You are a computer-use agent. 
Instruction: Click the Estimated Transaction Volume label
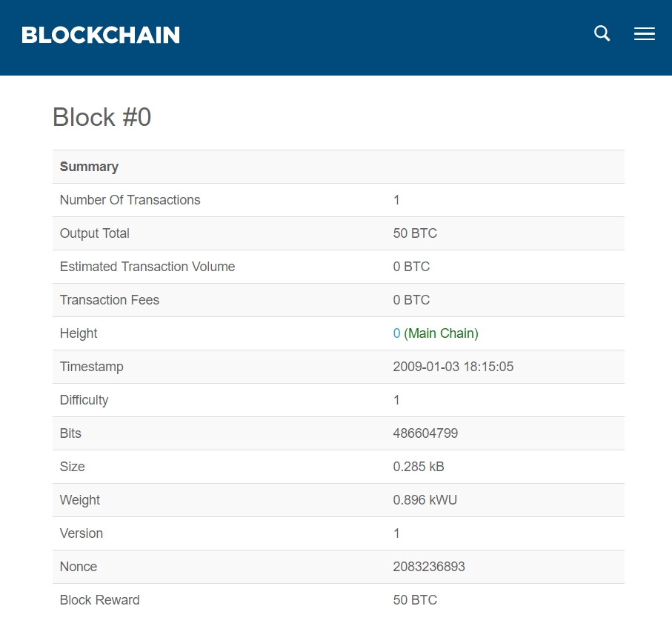pyautogui.click(x=147, y=267)
